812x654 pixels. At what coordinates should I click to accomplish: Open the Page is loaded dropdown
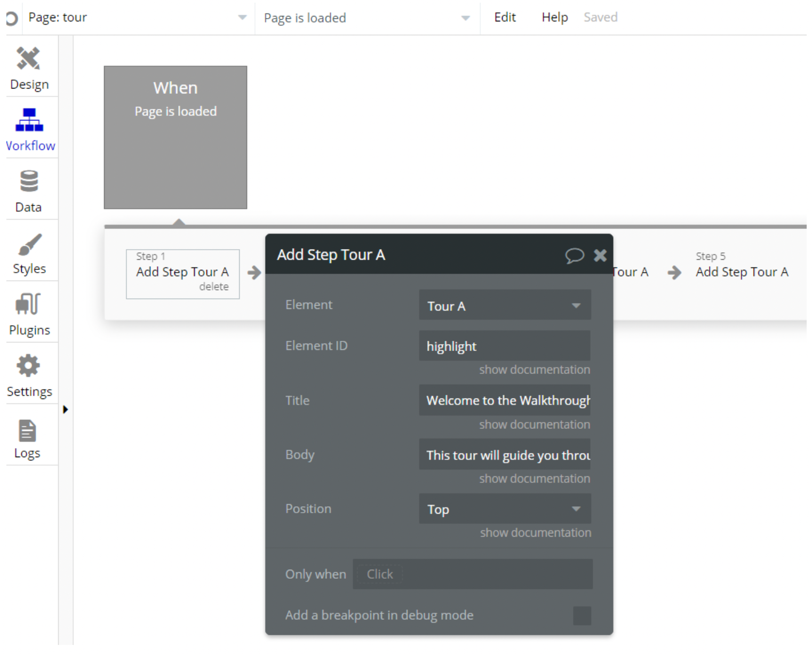(x=367, y=18)
